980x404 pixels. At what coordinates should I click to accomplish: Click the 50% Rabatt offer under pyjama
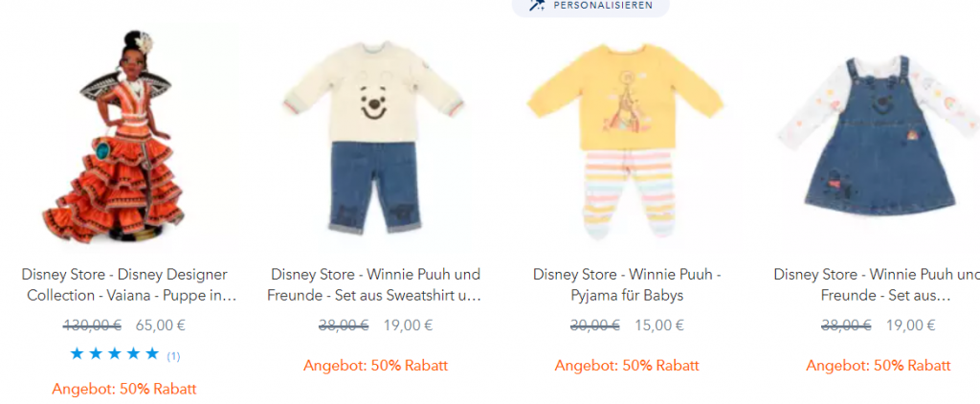(x=627, y=365)
